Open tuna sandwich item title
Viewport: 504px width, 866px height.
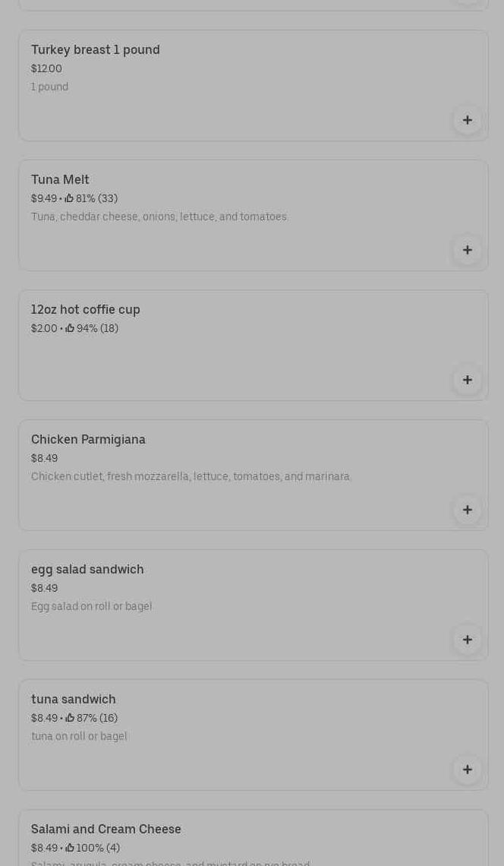tap(74, 700)
